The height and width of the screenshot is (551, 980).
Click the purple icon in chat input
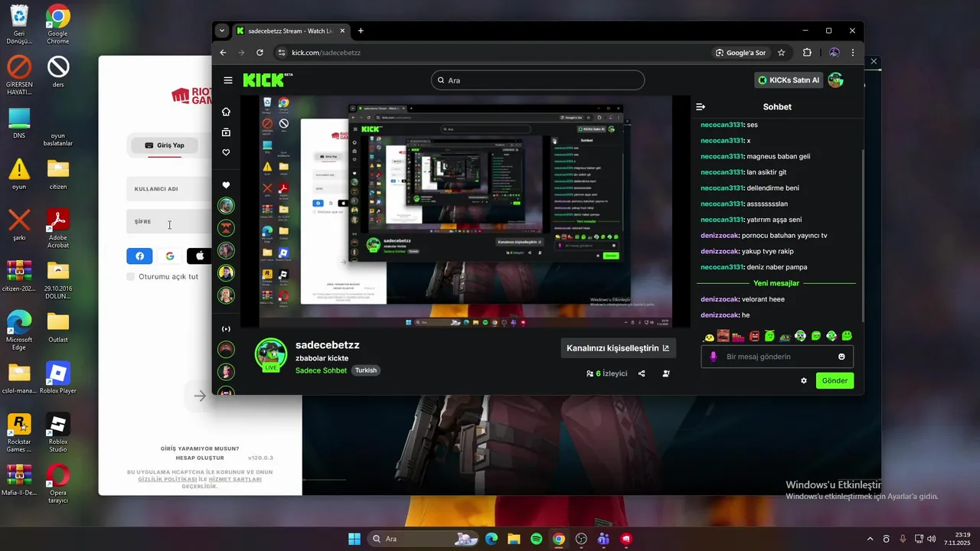pos(714,357)
